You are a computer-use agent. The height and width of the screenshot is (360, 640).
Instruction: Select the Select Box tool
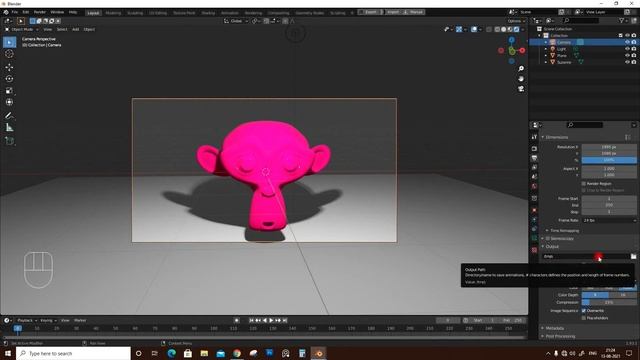[x=9, y=42]
